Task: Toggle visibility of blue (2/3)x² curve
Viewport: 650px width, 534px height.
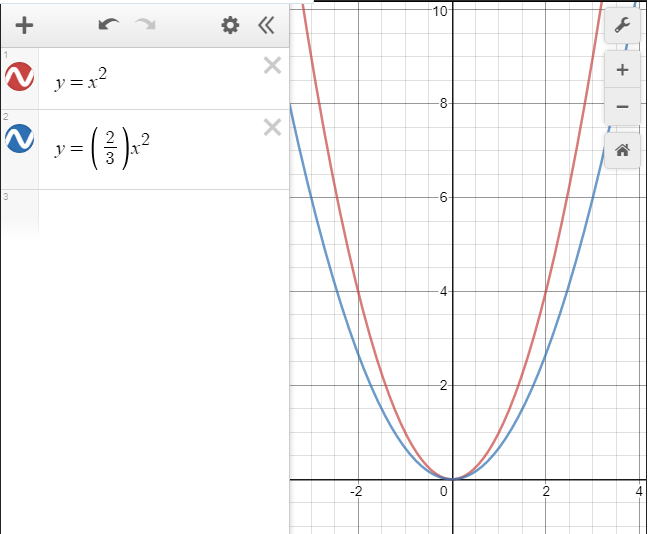Action: click(x=19, y=138)
